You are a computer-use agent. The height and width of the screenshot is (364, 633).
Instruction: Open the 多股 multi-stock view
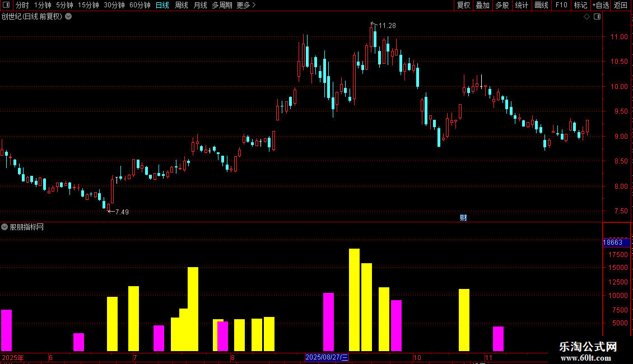point(502,5)
